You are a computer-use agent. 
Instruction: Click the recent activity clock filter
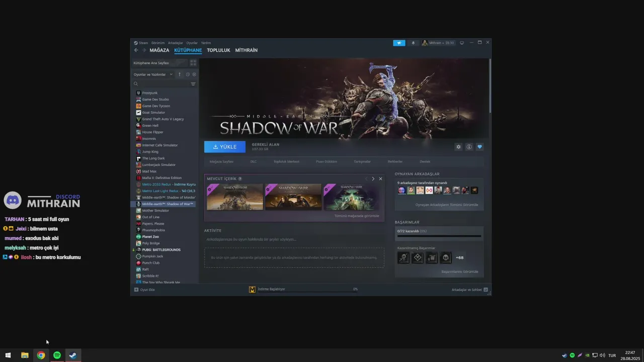(x=188, y=74)
